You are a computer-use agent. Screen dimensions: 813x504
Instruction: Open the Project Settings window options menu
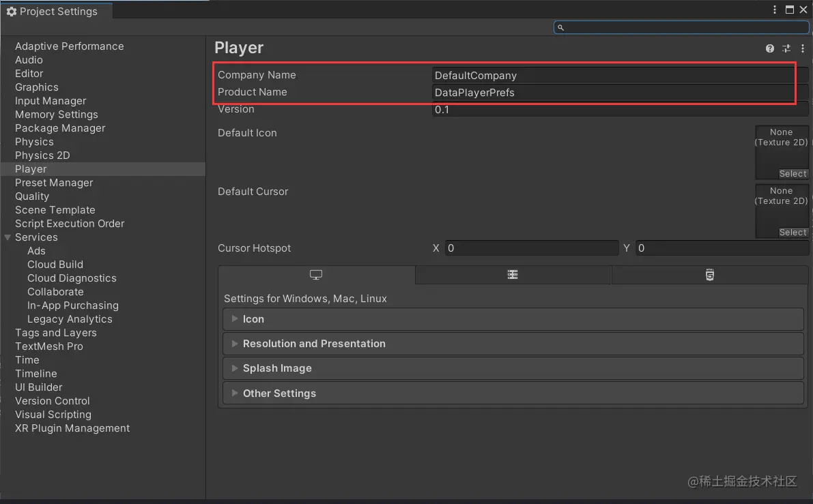[775, 10]
